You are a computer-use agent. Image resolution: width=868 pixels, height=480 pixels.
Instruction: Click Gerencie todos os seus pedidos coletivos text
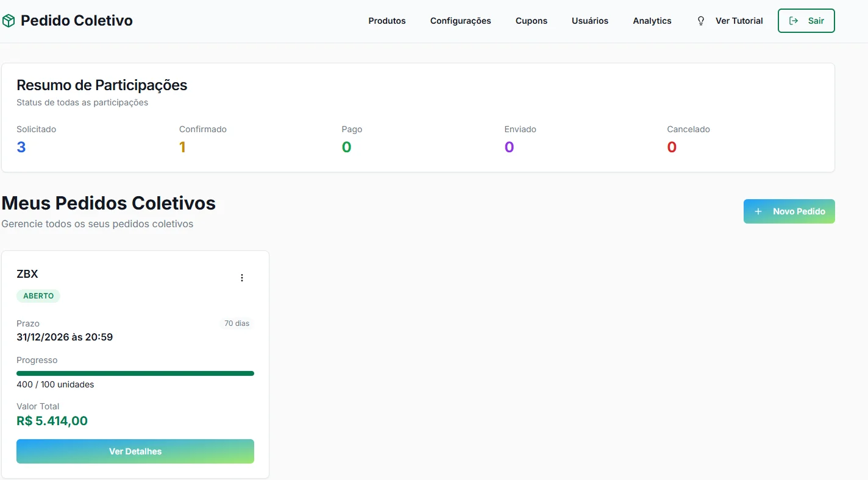pos(98,224)
